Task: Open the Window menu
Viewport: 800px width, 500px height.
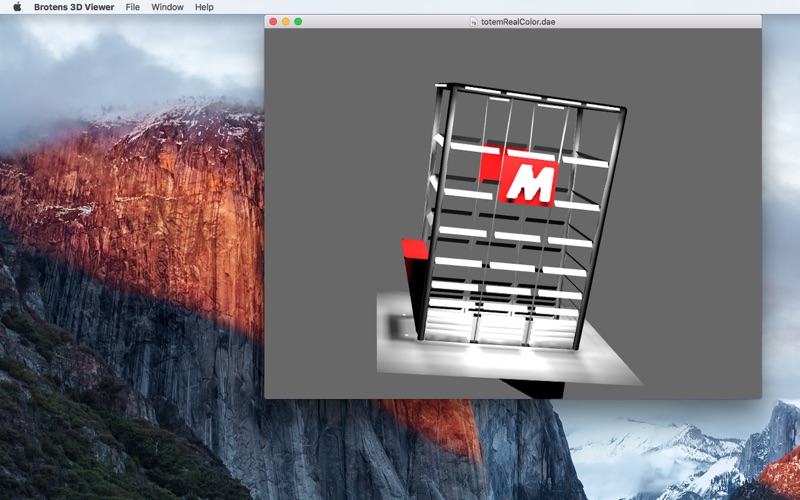Action: coord(167,7)
